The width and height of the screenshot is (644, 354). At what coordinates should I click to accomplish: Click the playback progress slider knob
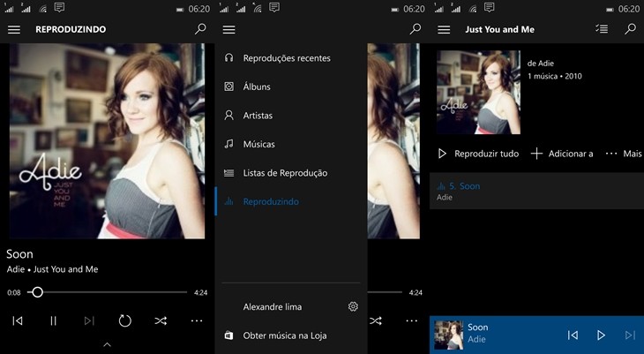[37, 292]
